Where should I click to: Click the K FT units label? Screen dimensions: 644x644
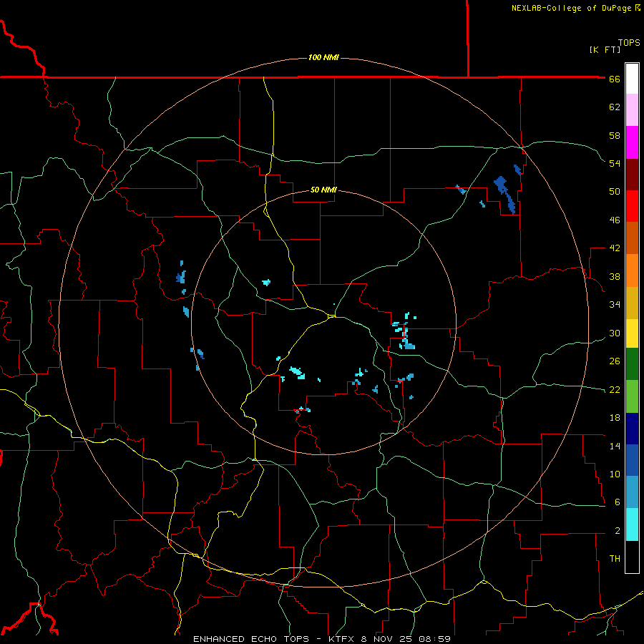click(x=605, y=49)
